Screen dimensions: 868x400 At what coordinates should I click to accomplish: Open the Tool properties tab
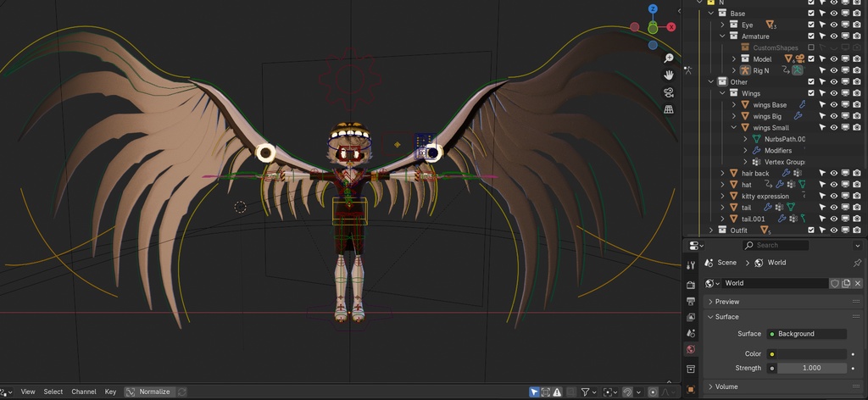point(690,265)
